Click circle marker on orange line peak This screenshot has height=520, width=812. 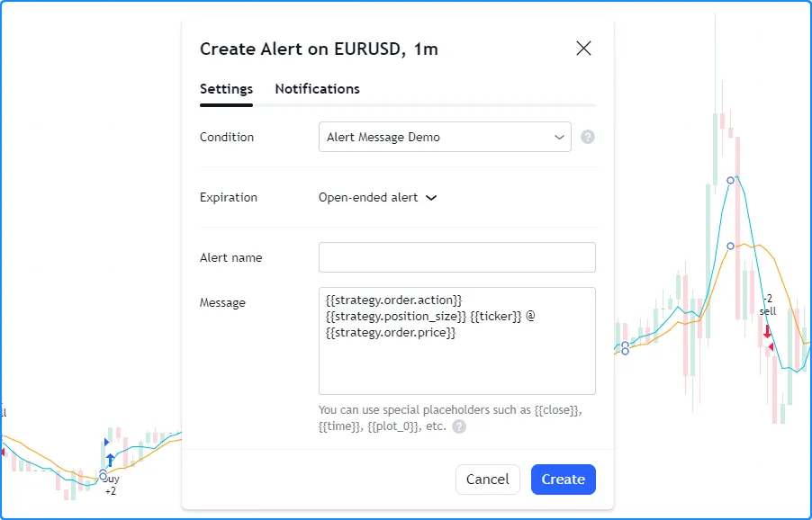pos(730,246)
